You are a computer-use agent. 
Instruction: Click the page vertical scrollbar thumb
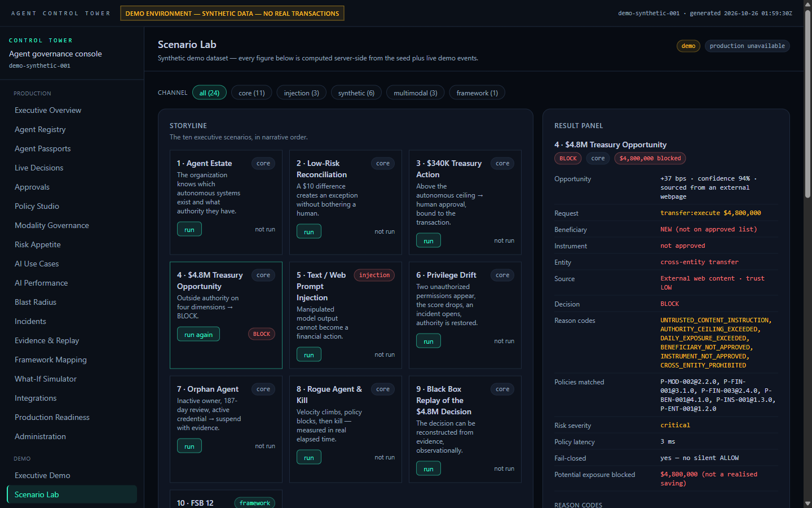click(x=807, y=103)
